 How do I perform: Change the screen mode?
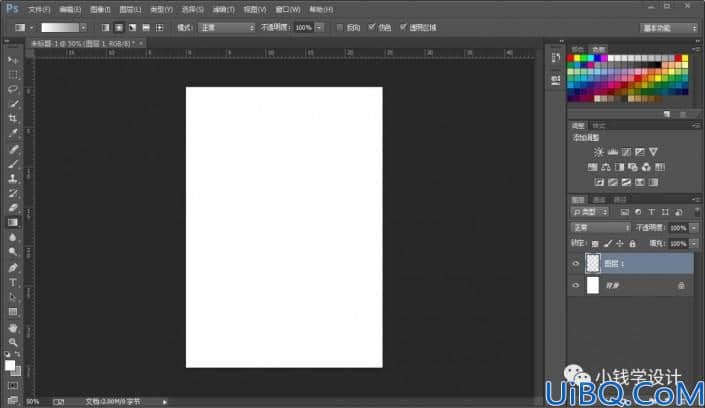[13, 399]
